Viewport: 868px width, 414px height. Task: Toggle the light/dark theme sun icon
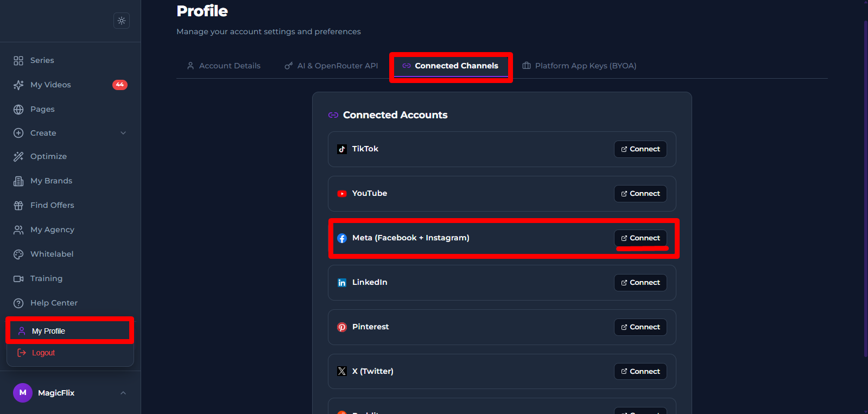pyautogui.click(x=122, y=21)
